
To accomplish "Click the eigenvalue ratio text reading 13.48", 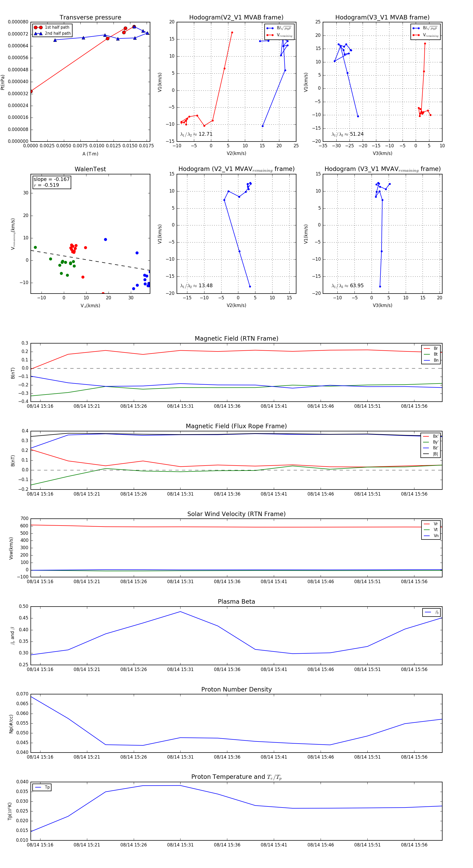I will tap(196, 286).
